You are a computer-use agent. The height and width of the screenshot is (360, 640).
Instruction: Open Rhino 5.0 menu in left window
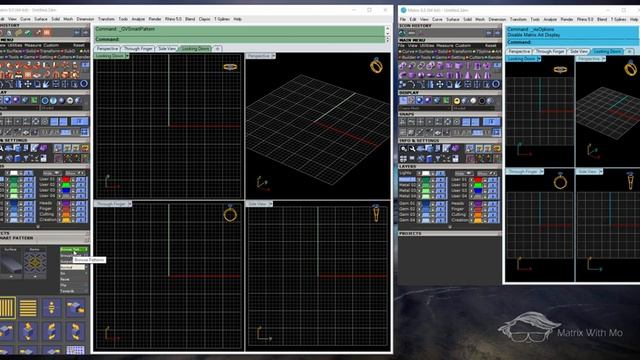coord(173,19)
